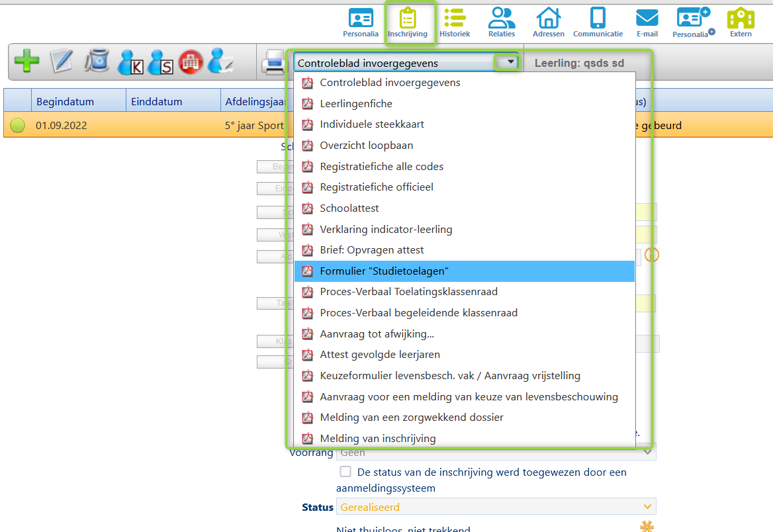Open the Personalia card icon
The width and height of the screenshot is (773, 532).
tap(361, 22)
